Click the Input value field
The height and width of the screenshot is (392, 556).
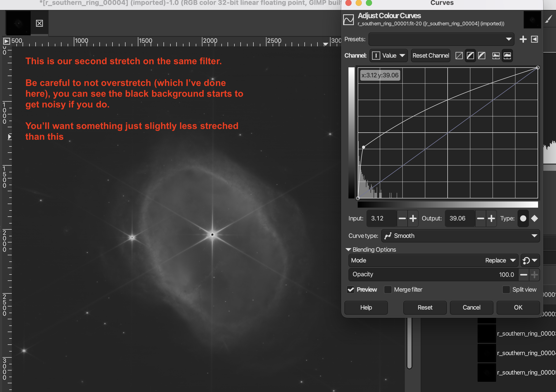pyautogui.click(x=382, y=218)
